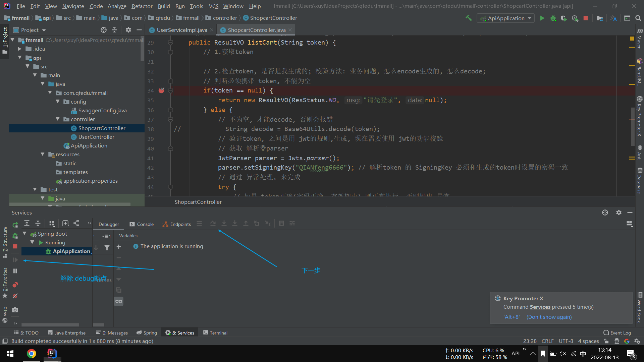This screenshot has width=644, height=362.
Task: Open the ApiApplication run configuration dropdown
Action: (506, 18)
